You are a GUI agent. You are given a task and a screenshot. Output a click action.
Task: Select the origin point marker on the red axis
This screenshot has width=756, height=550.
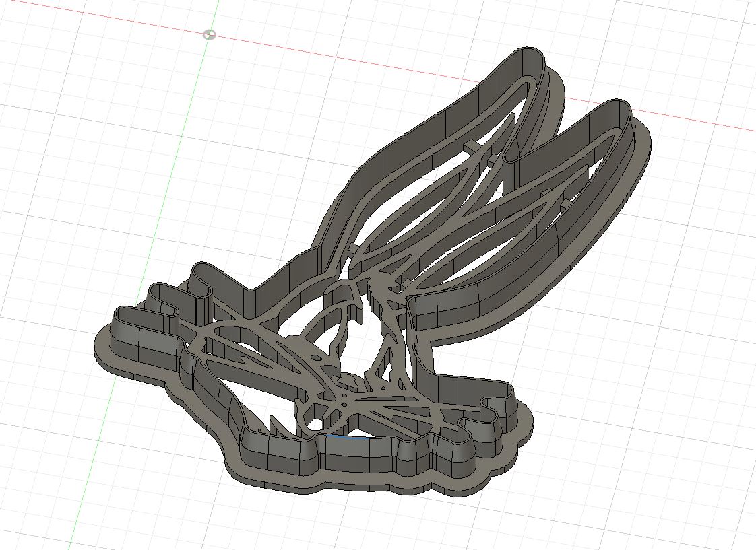tap(210, 35)
